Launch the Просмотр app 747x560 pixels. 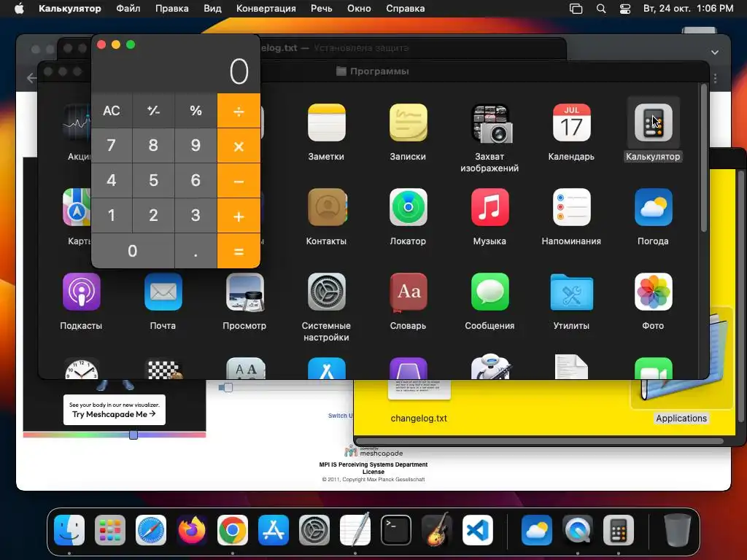click(x=245, y=292)
